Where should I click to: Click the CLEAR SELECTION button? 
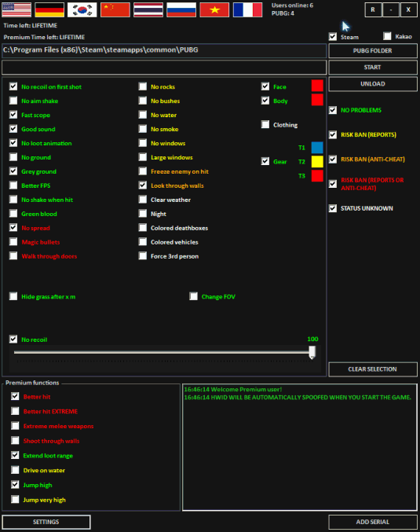coord(373,369)
